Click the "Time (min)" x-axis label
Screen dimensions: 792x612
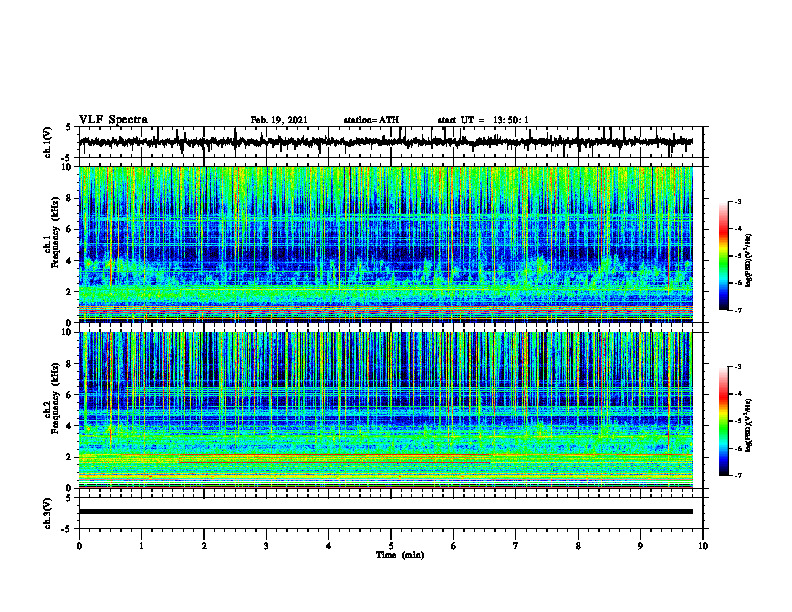pos(400,555)
